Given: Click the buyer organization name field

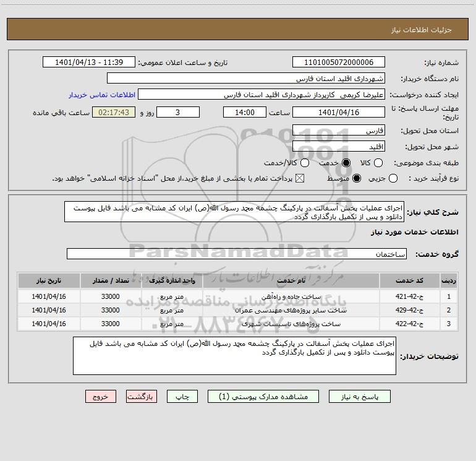Looking at the screenshot, I should (x=246, y=78).
